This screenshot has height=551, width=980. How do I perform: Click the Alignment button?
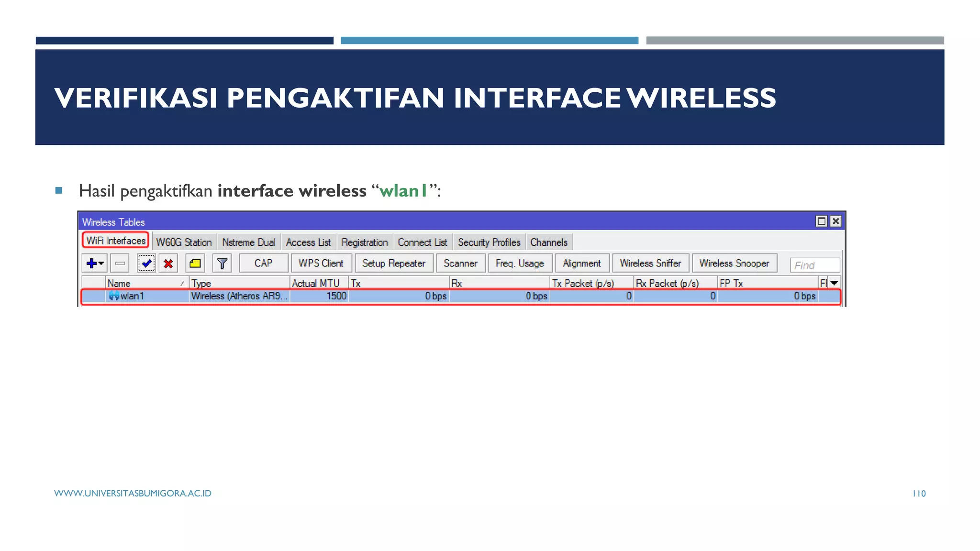(582, 263)
